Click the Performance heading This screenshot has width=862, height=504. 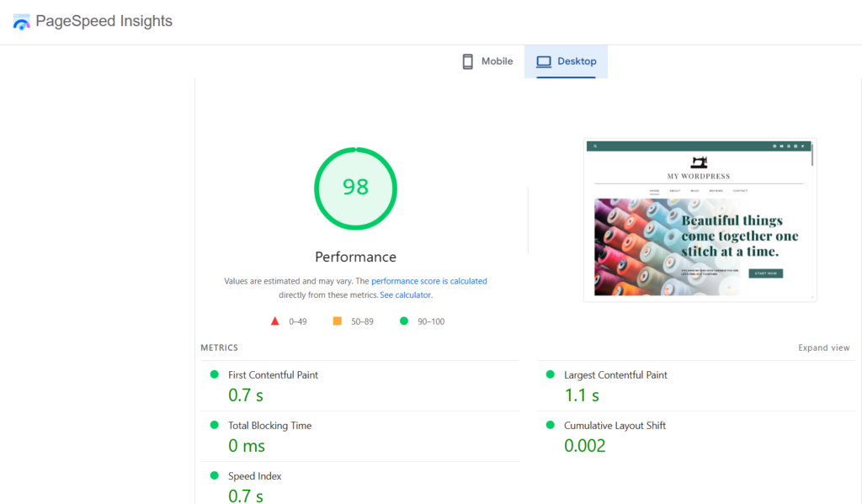pos(356,257)
